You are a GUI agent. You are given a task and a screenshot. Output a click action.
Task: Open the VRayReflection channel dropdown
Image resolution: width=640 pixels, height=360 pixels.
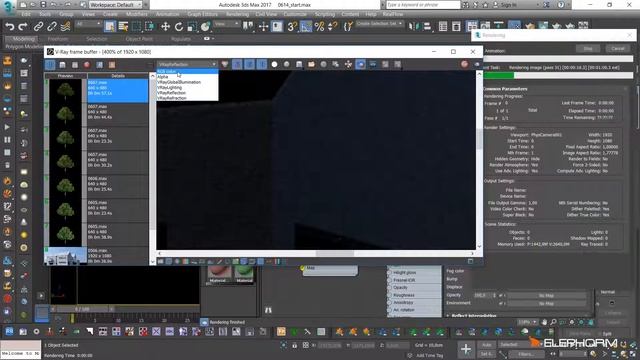pyautogui.click(x=187, y=64)
